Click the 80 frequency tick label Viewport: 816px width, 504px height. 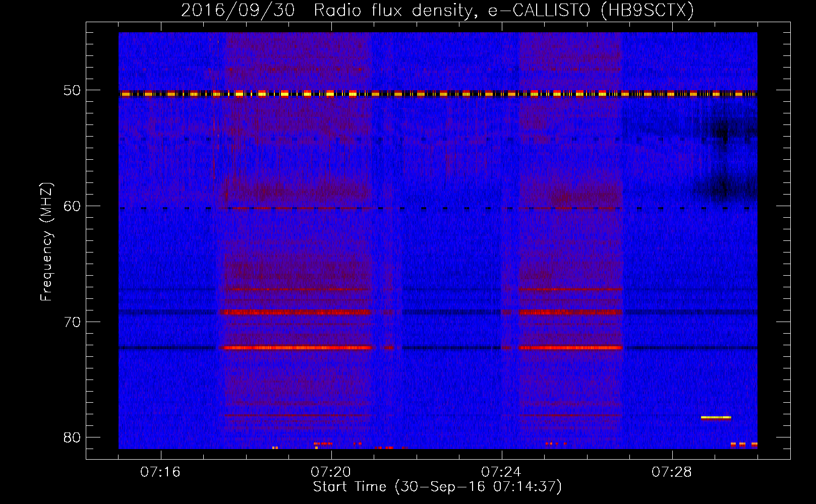tap(72, 437)
